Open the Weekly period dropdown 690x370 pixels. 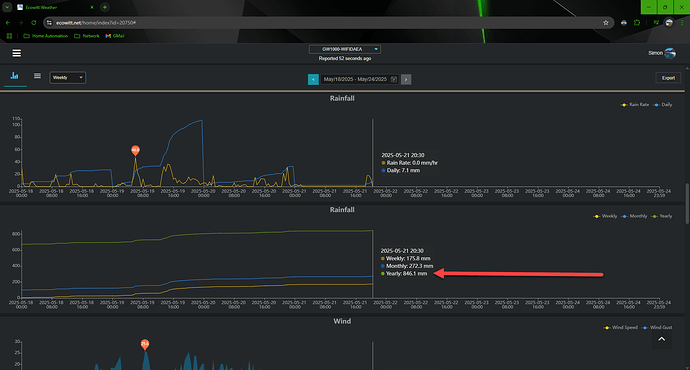(67, 77)
